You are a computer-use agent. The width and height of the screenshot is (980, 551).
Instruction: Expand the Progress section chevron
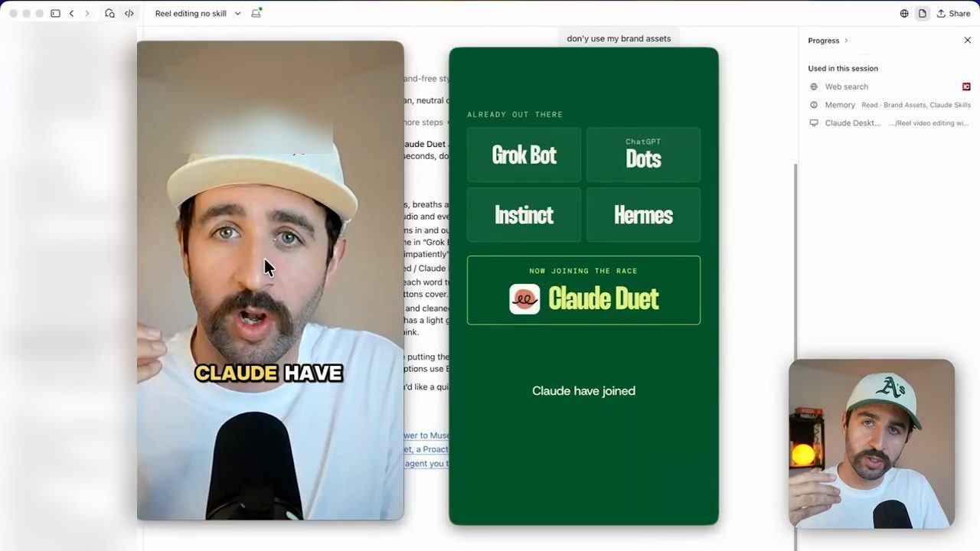pyautogui.click(x=846, y=41)
